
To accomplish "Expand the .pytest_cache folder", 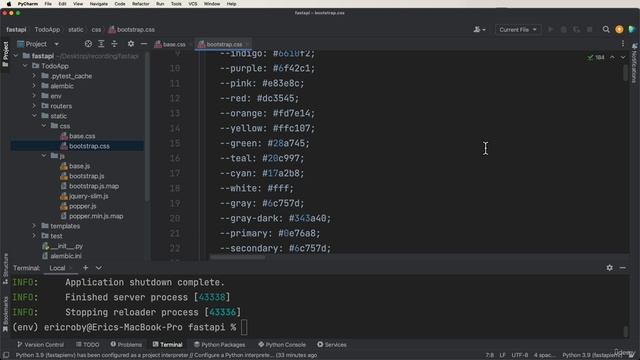I will [34, 76].
